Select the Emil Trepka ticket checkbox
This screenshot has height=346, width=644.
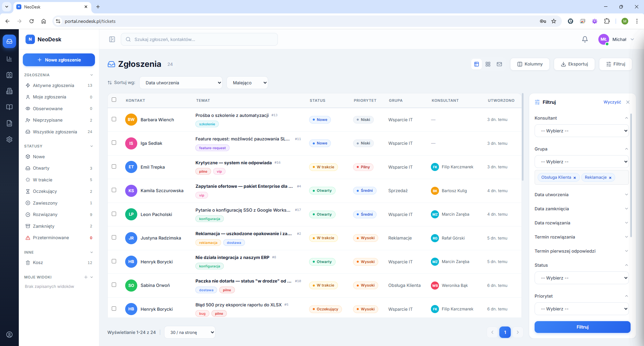114,167
